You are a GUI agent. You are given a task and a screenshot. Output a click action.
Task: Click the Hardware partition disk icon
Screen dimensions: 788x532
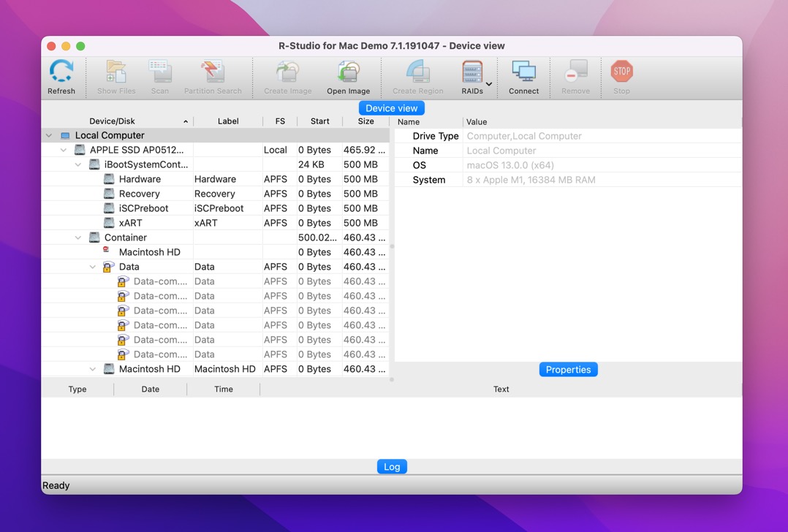tap(108, 179)
